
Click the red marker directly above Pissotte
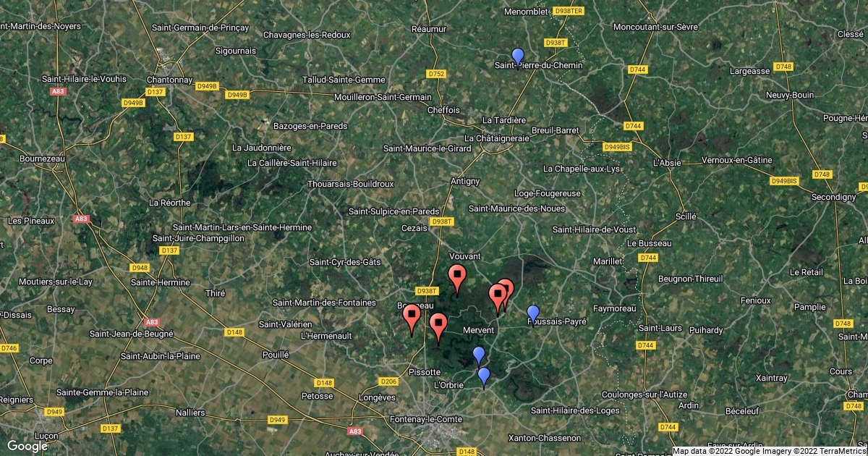pyautogui.click(x=438, y=327)
